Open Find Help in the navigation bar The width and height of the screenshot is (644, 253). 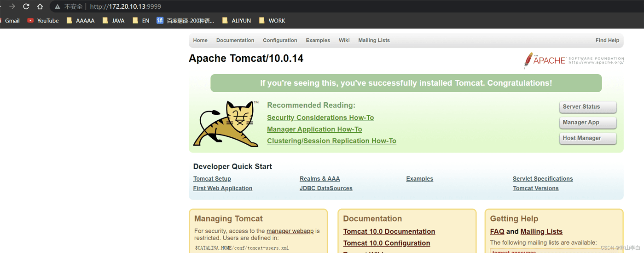[607, 41]
